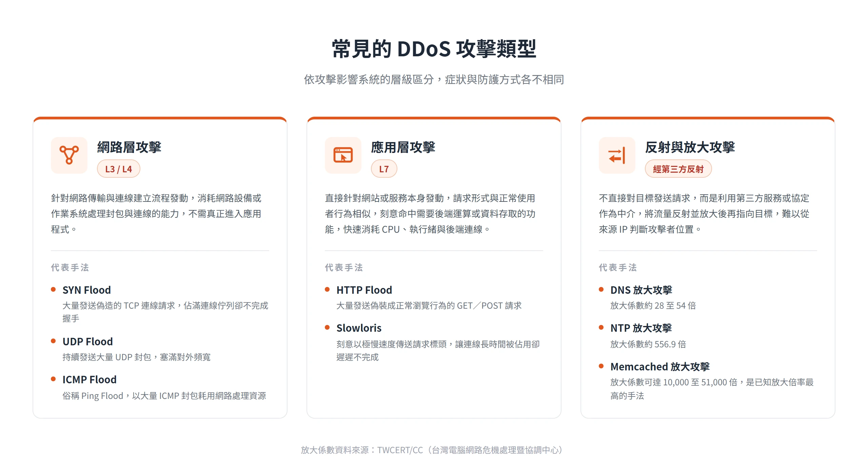Click the application layer paragraph starting 直接針對網站
The width and height of the screenshot is (868, 463).
click(x=430, y=214)
